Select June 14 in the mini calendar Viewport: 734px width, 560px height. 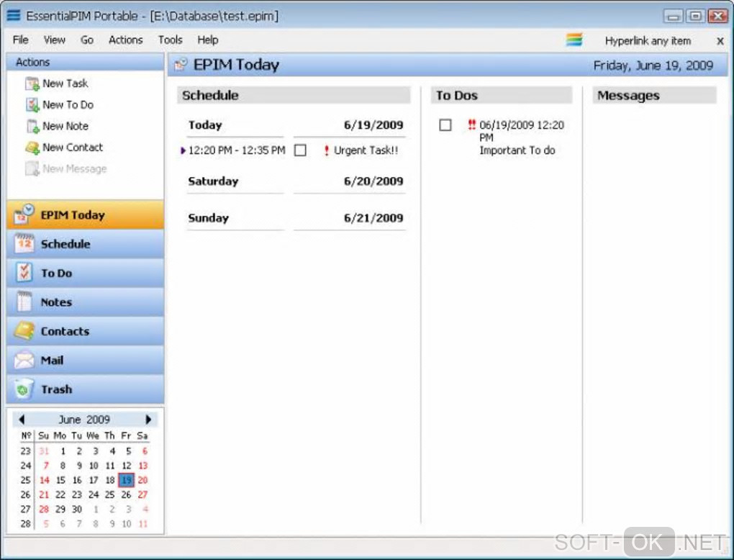pyautogui.click(x=44, y=480)
